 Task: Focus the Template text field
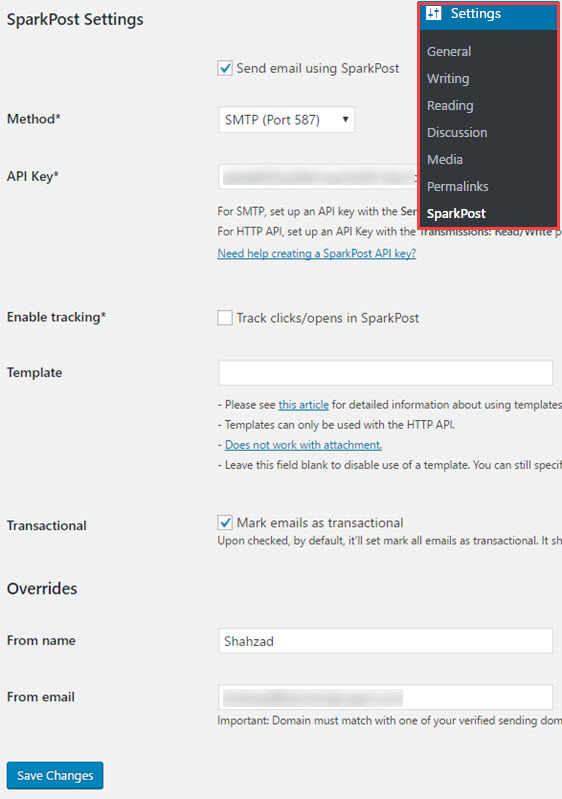(x=386, y=372)
